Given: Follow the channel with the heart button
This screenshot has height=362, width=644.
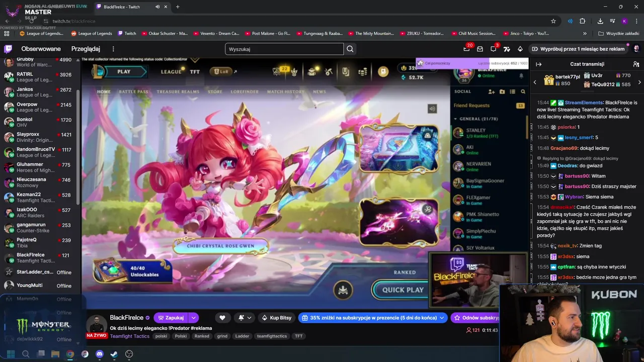Looking at the screenshot, I should [x=222, y=318].
